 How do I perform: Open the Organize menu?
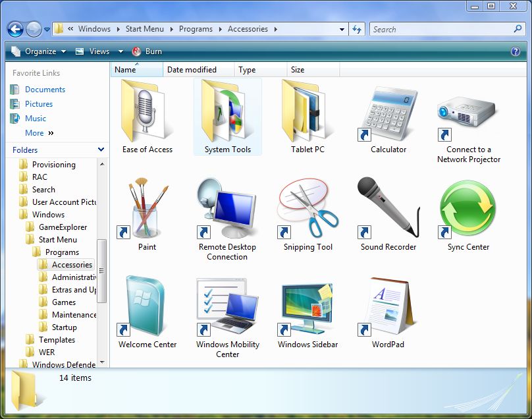(x=38, y=51)
